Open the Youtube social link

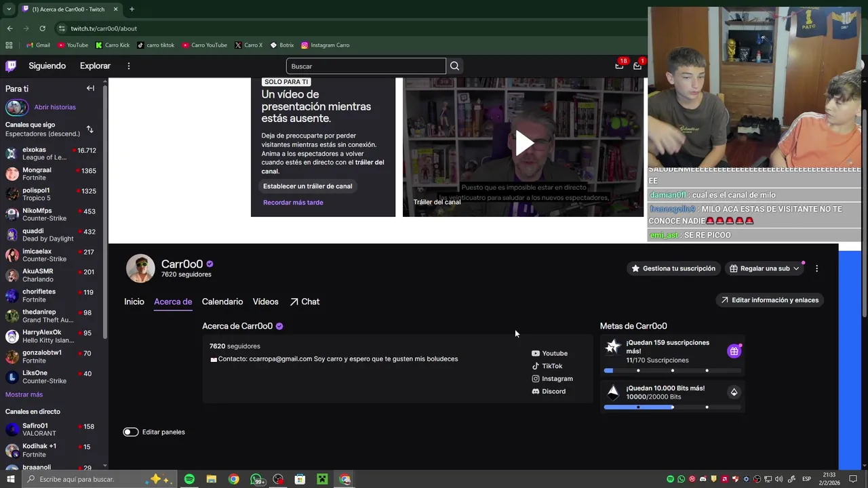point(549,353)
